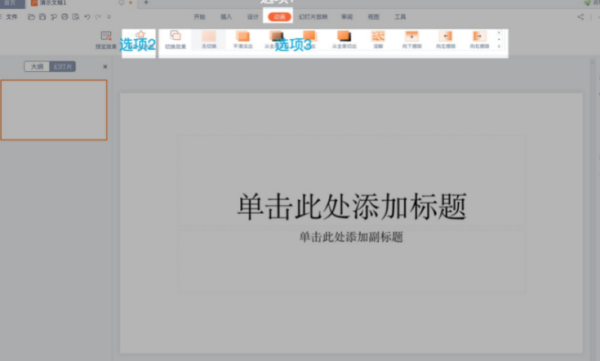
Task: Click the Open file icon in quick toolbar
Action: coord(31,17)
